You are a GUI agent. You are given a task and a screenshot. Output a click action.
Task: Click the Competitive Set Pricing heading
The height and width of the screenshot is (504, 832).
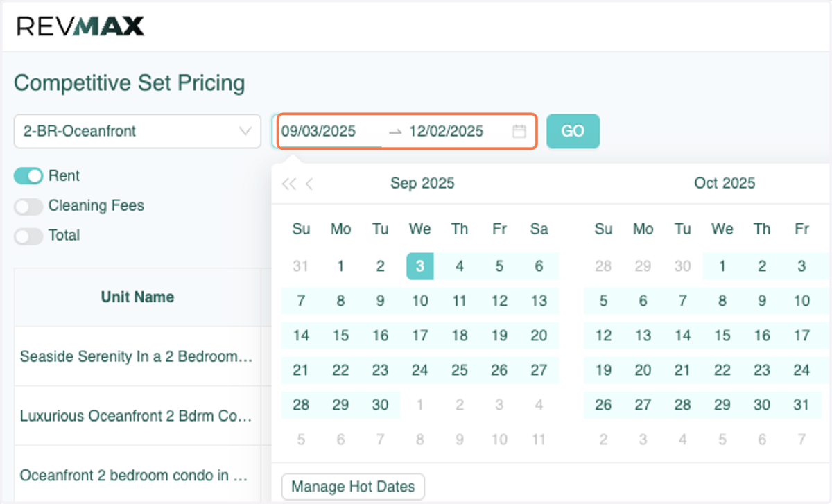pyautogui.click(x=130, y=83)
